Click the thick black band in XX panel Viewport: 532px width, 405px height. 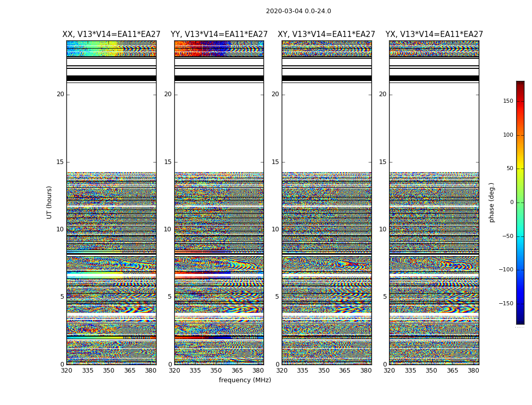click(x=111, y=78)
